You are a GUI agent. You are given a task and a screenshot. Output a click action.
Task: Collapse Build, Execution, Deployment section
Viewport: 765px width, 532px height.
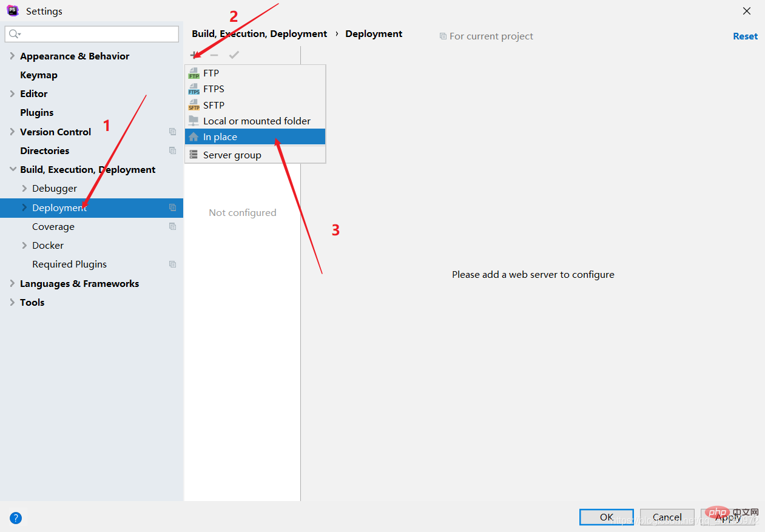12,169
